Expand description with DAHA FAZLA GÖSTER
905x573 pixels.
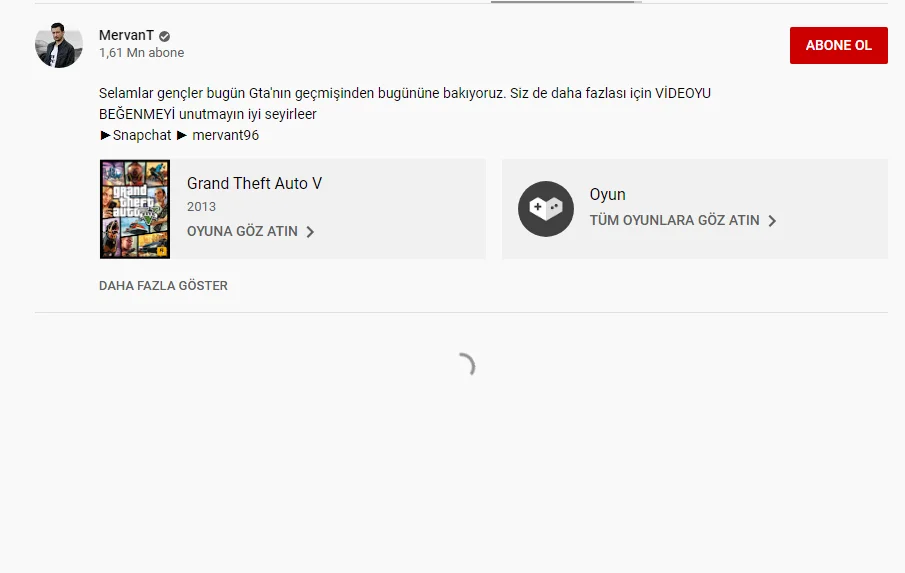[163, 286]
